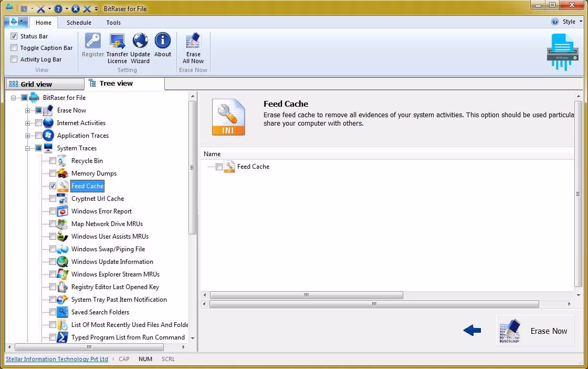The image size is (588, 369).
Task: Collapse the System Traces node
Action: 27,148
